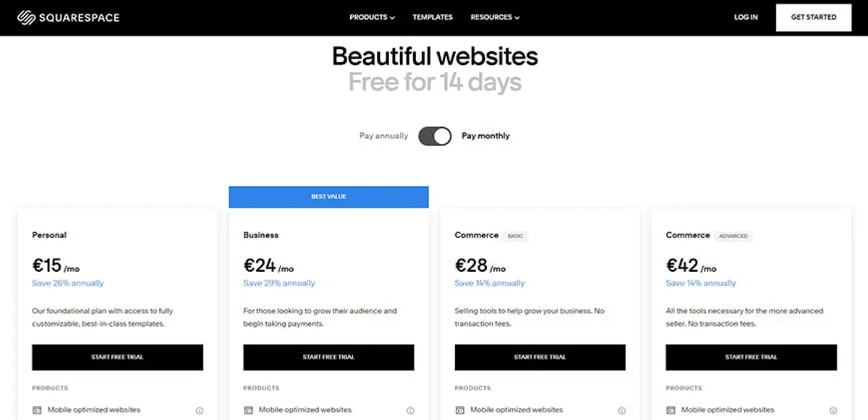Image resolution: width=868 pixels, height=420 pixels.
Task: Open the Templates page from the navigation
Action: (x=433, y=17)
